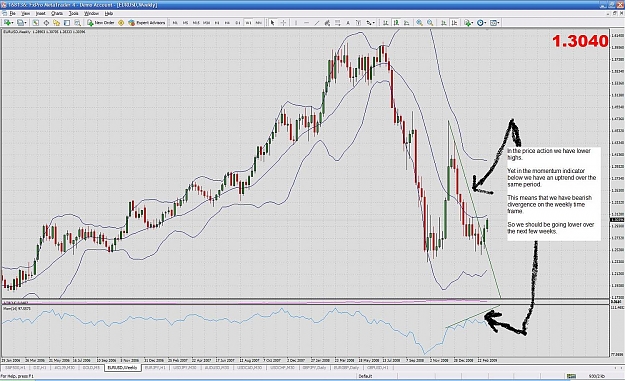Show the Market Watch panel
The height and width of the screenshot is (381, 625).
click(x=35, y=23)
